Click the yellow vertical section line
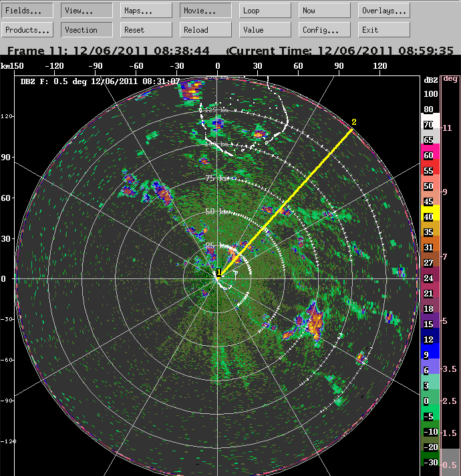The width and height of the screenshot is (461, 476). coord(286,203)
